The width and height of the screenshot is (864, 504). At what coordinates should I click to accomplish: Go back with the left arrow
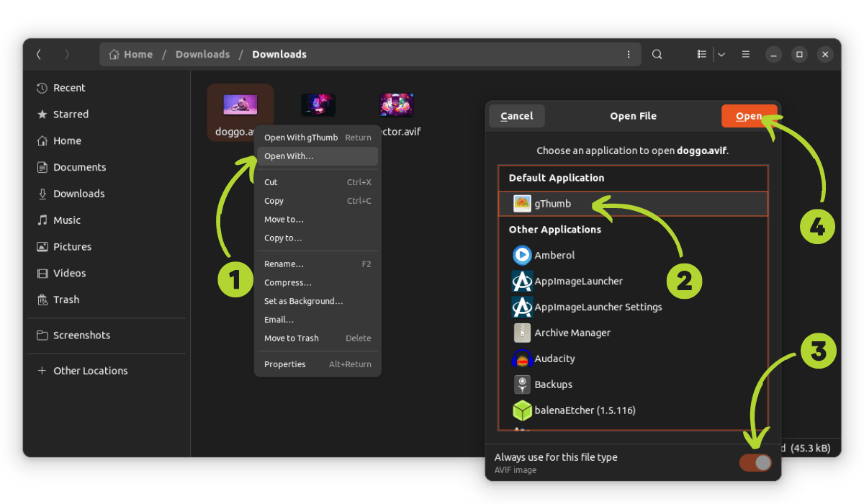(x=39, y=55)
